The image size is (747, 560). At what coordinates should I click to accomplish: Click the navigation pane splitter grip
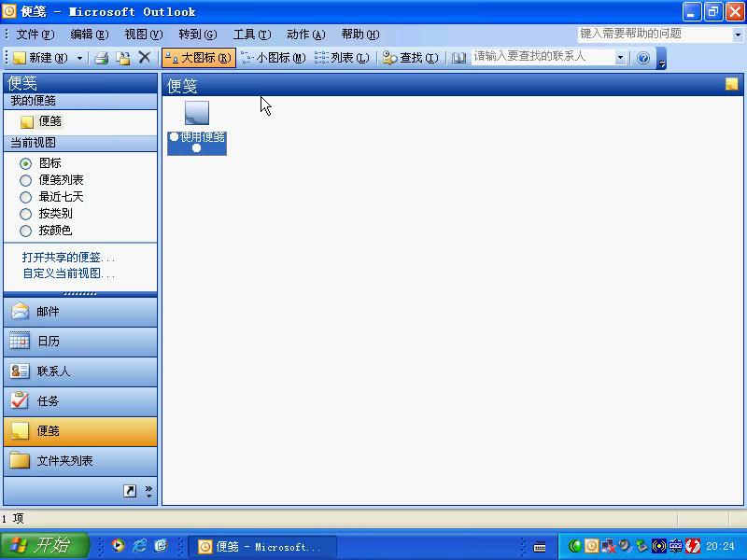[80, 294]
